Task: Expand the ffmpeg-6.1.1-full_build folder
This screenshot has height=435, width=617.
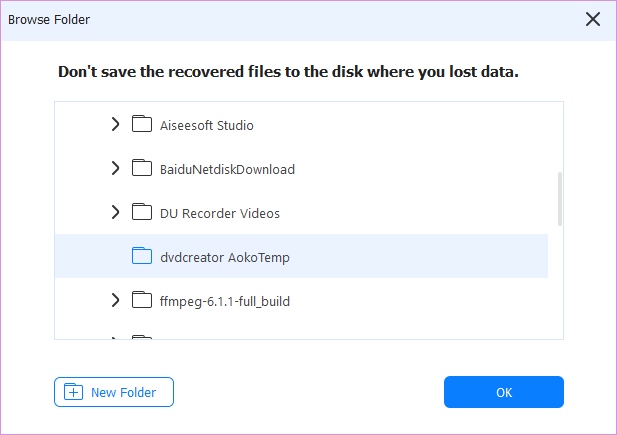Action: (x=115, y=300)
